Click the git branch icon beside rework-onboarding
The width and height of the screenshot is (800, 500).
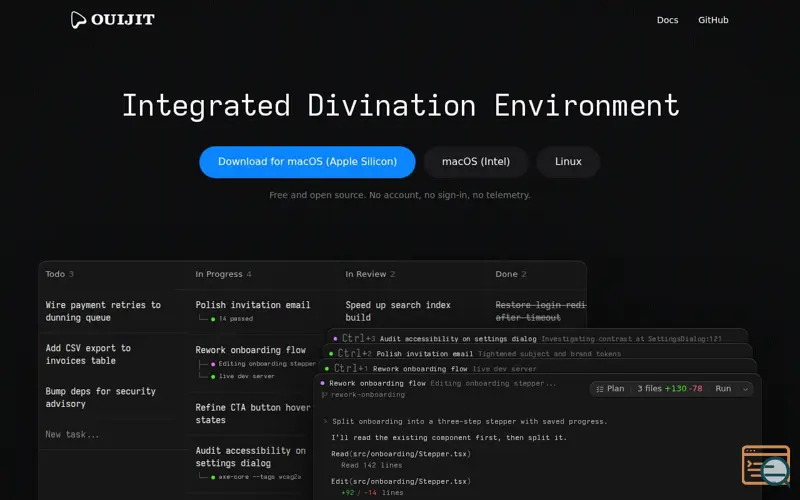(x=324, y=395)
